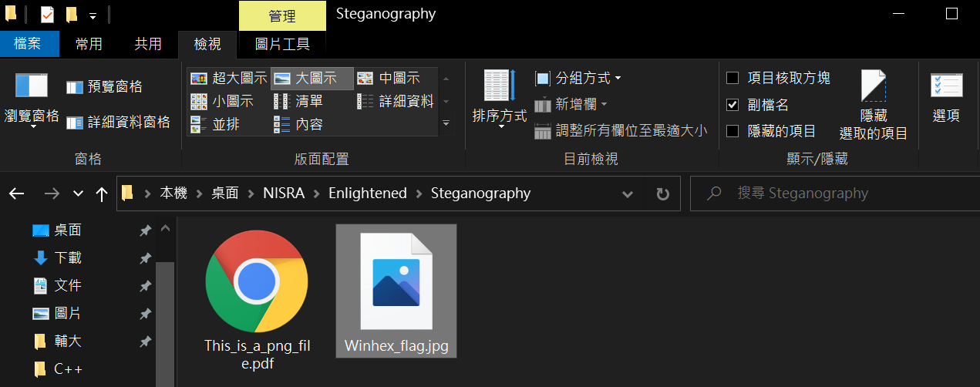
Task: Select 文件 in quick access sidebar
Action: [x=68, y=285]
